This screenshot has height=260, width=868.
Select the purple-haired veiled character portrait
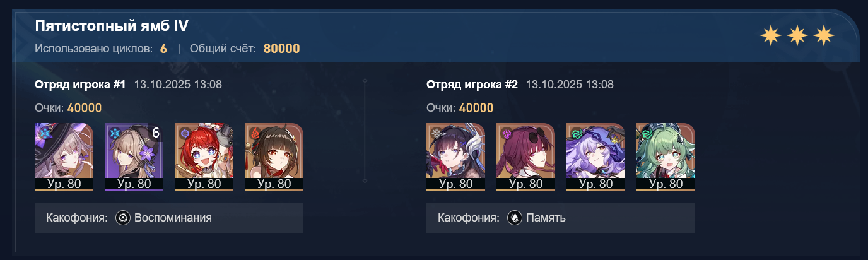pyautogui.click(x=595, y=157)
